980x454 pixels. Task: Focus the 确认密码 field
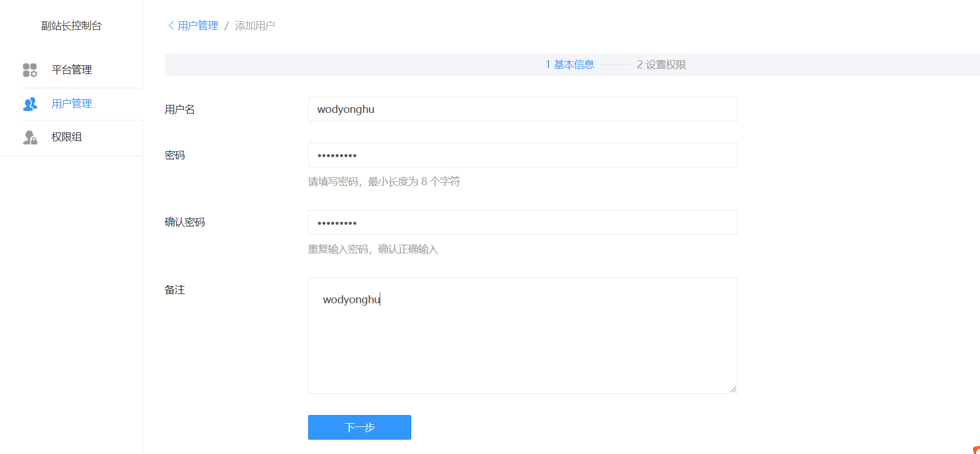coord(522,222)
